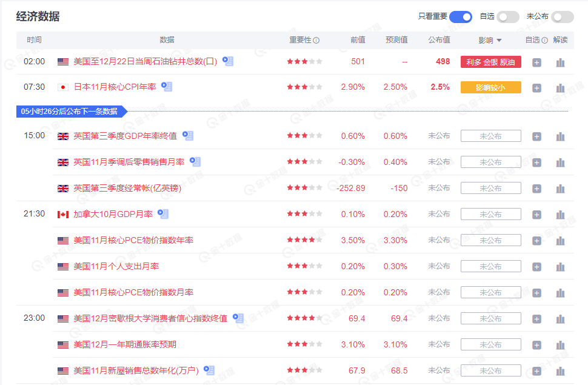Open 美国至12月22日当周石油钻井总数 data link
Screen dimensions: 588x385
click(145, 62)
